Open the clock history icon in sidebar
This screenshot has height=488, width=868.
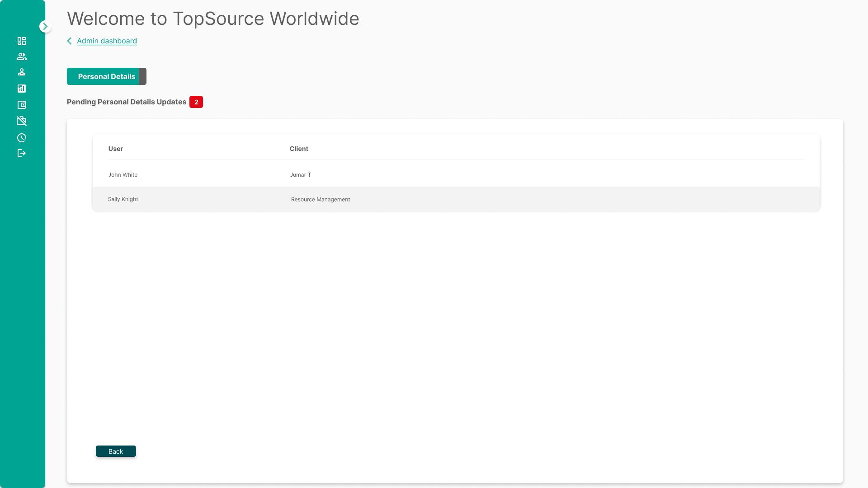tap(22, 138)
